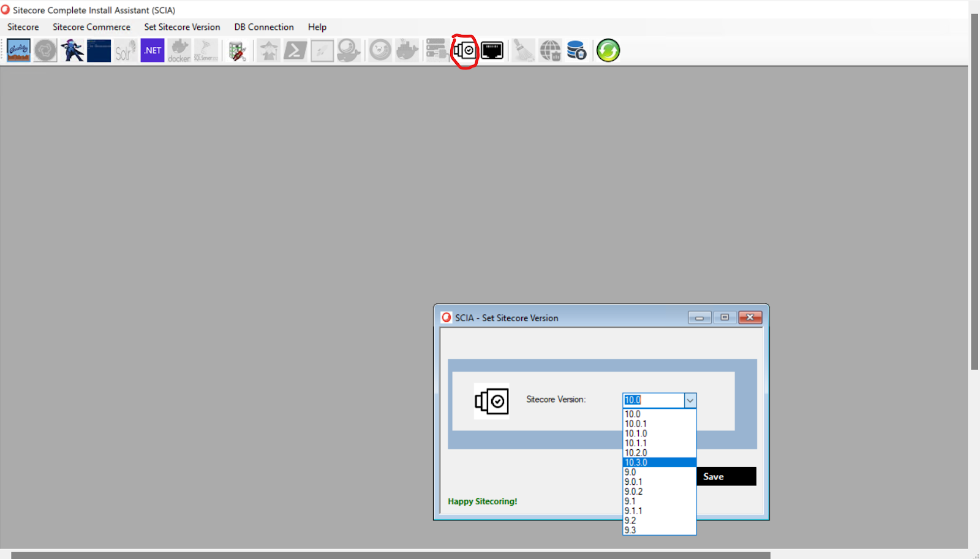Maximize the Set Sitecore Version dialog
This screenshot has width=980, height=559.
pyautogui.click(x=725, y=318)
